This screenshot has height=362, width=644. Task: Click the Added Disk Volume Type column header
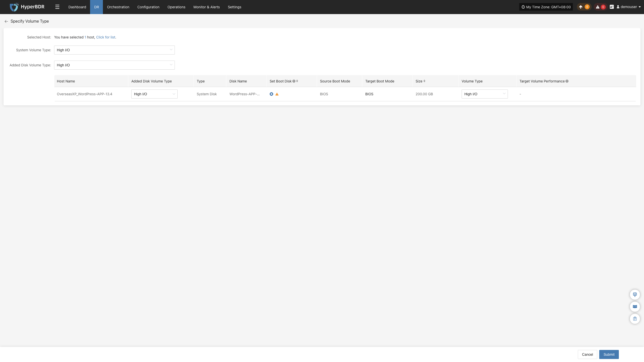point(151,81)
